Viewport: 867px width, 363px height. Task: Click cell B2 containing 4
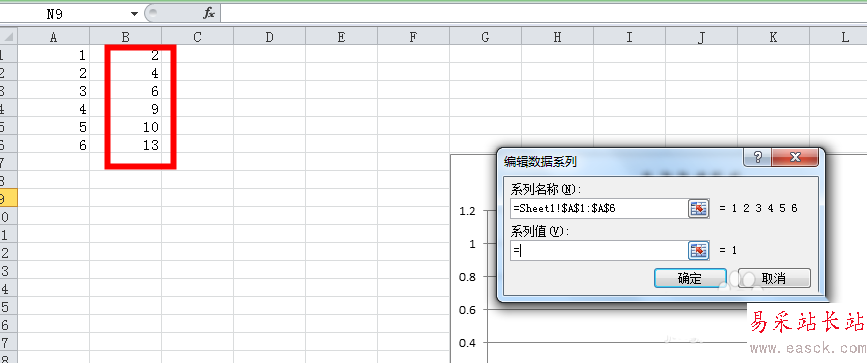coord(126,72)
